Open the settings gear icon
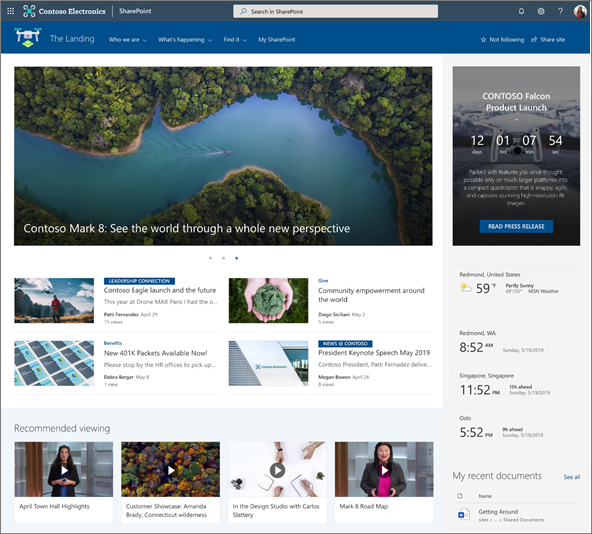 pyautogui.click(x=541, y=11)
